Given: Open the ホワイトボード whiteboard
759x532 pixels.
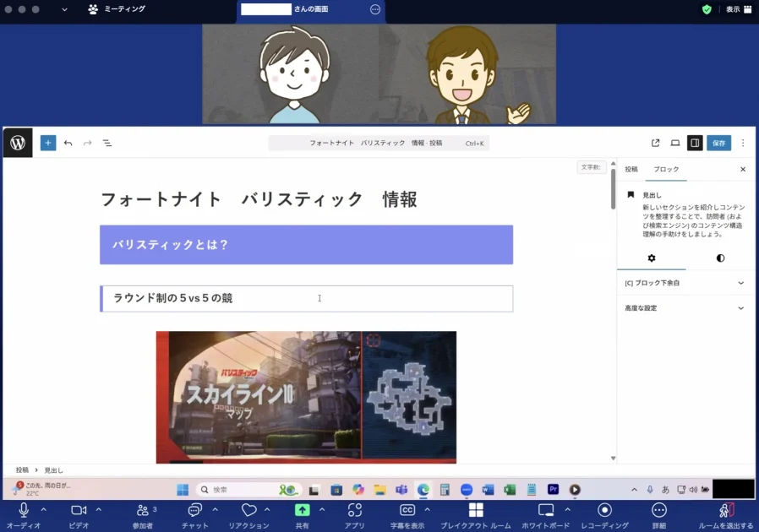Looking at the screenshot, I should tap(545, 516).
